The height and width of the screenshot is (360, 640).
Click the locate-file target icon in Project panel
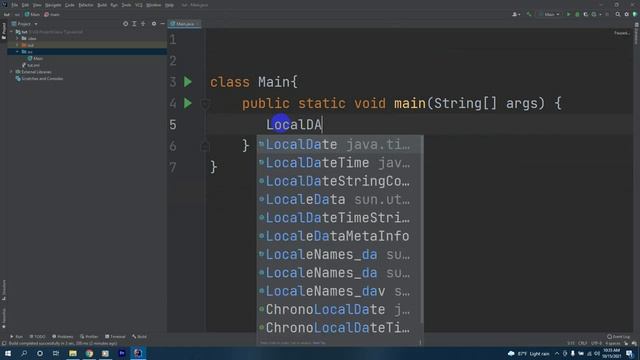tap(125, 24)
